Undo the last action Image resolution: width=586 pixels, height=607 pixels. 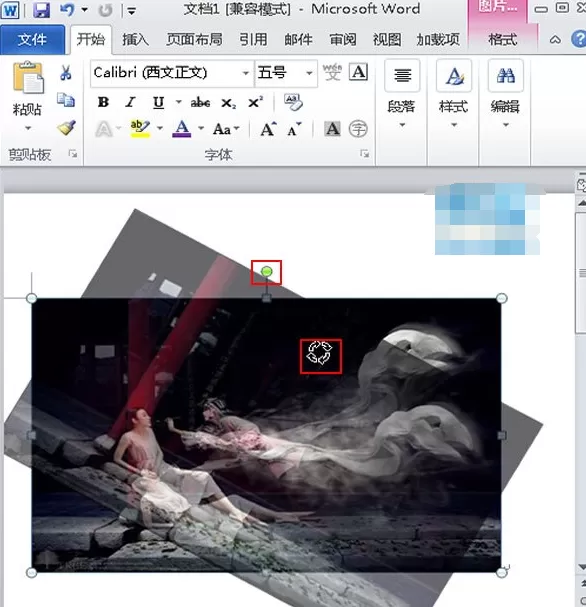tap(67, 10)
